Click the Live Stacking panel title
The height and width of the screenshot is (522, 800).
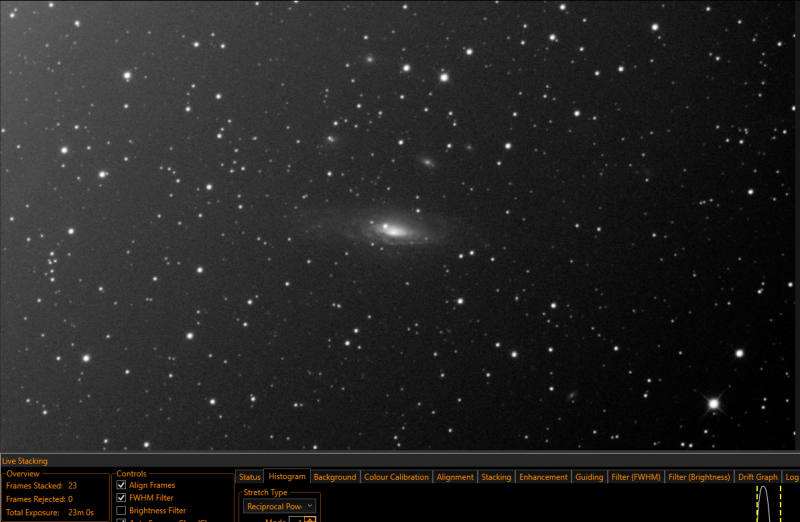point(25,461)
